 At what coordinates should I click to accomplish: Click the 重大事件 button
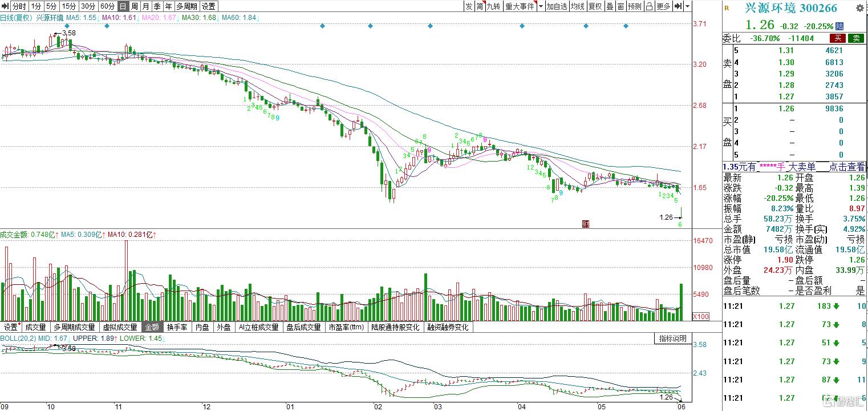coord(520,6)
